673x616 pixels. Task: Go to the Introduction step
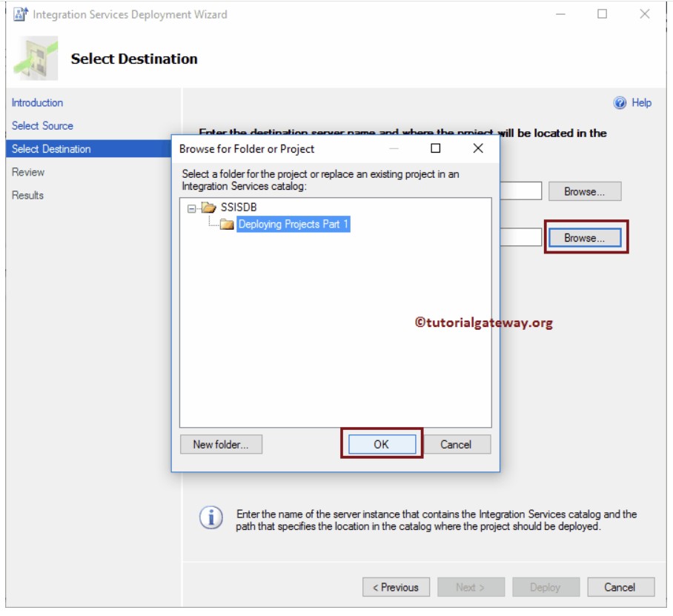coord(37,103)
